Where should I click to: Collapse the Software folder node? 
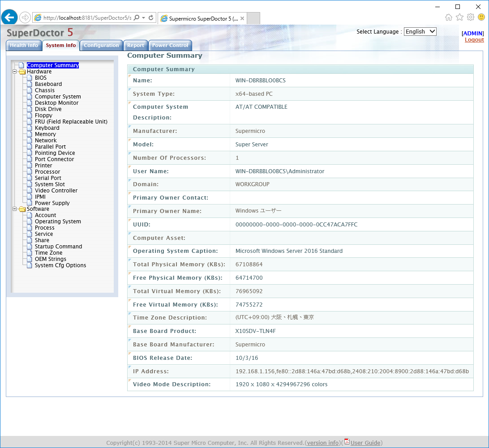point(14,209)
